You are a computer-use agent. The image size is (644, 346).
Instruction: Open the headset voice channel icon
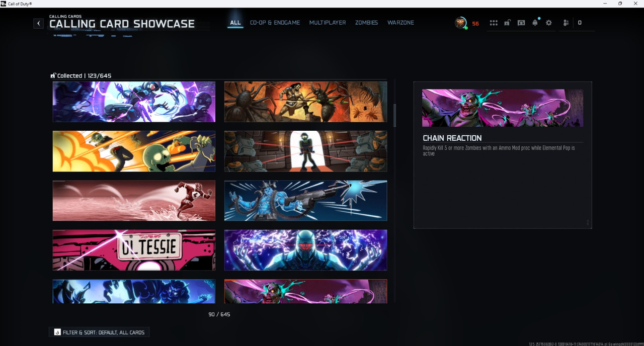pyautogui.click(x=521, y=23)
